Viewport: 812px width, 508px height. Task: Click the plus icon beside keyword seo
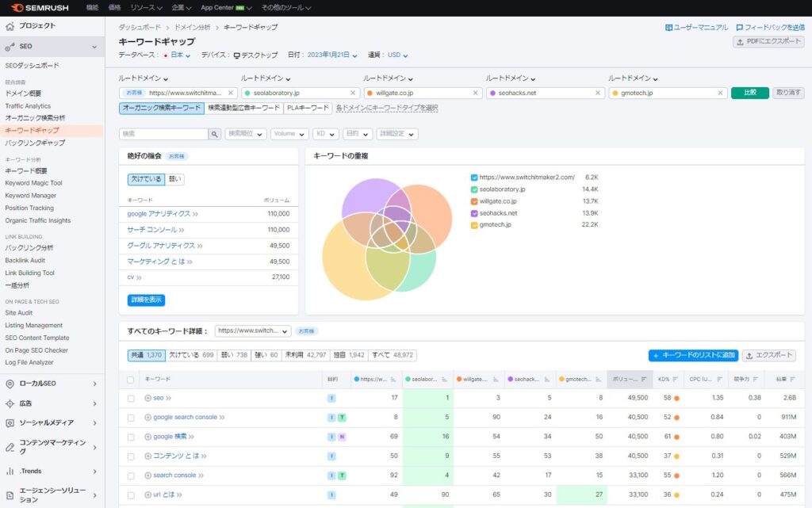[x=147, y=399]
